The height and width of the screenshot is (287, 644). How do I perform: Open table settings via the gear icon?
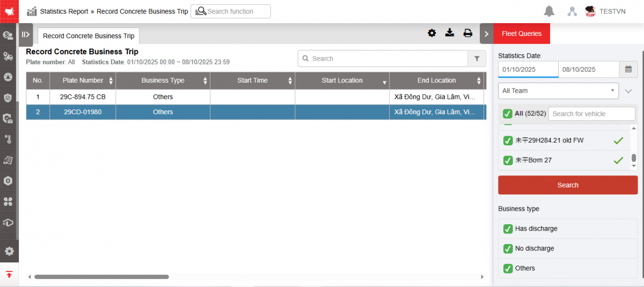click(431, 33)
